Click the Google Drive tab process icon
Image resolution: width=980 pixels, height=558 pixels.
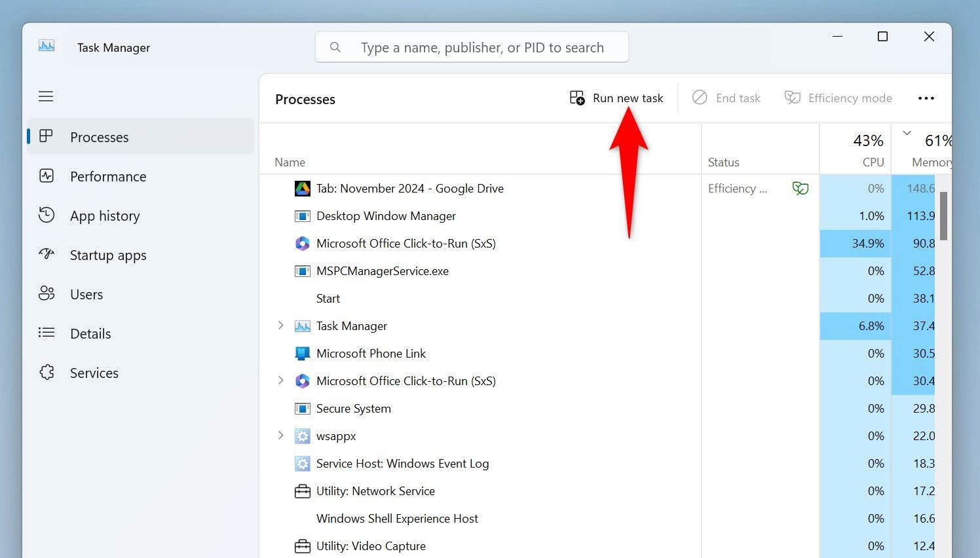point(302,189)
